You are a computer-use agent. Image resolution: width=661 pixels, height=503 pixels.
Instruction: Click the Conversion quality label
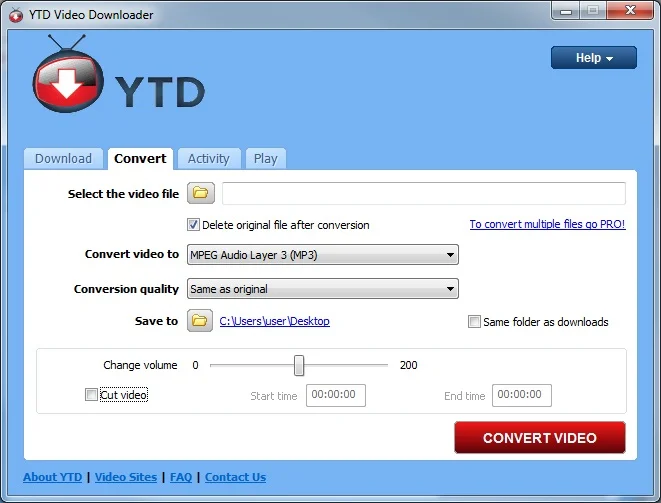point(126,289)
